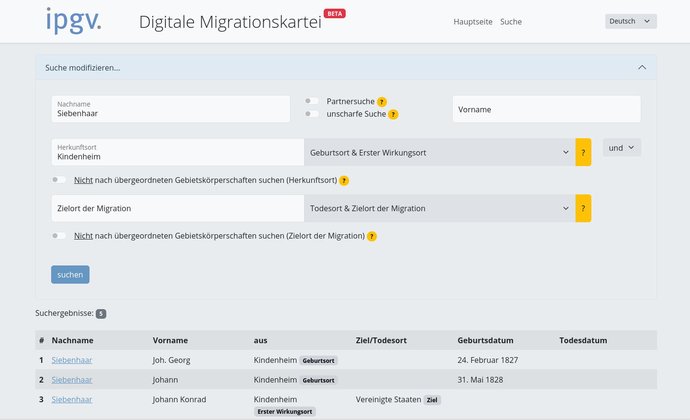Click the date 31. Mai 1828
Image resolution: width=690 pixels, height=420 pixels.
[480, 379]
